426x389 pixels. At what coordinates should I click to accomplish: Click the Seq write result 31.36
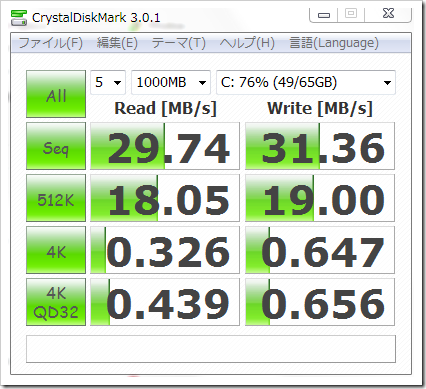coord(320,146)
